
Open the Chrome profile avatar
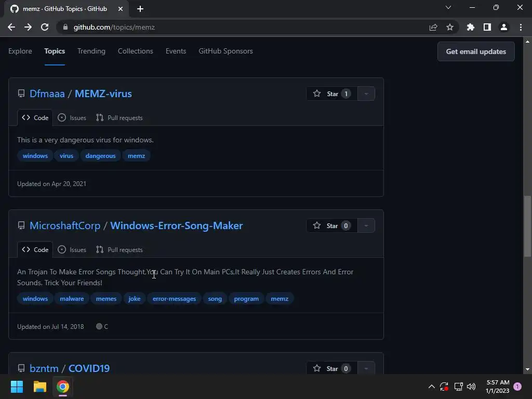[504, 27]
